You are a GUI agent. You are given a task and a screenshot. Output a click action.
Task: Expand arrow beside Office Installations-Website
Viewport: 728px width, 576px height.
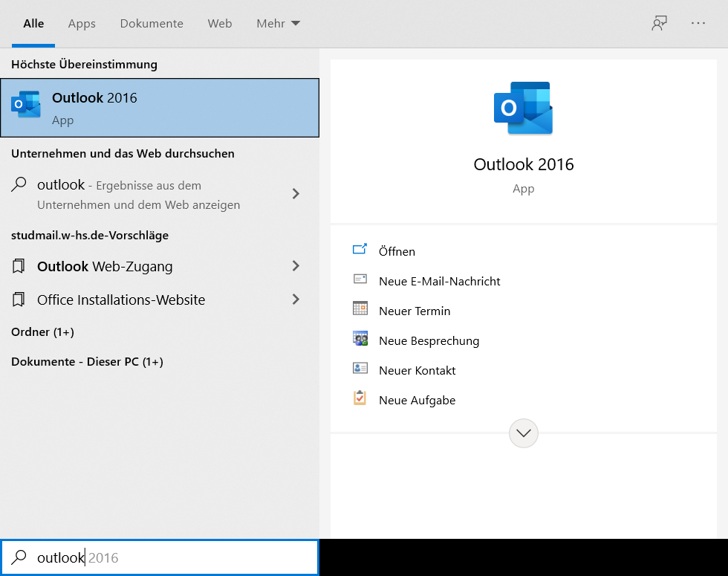click(x=296, y=300)
